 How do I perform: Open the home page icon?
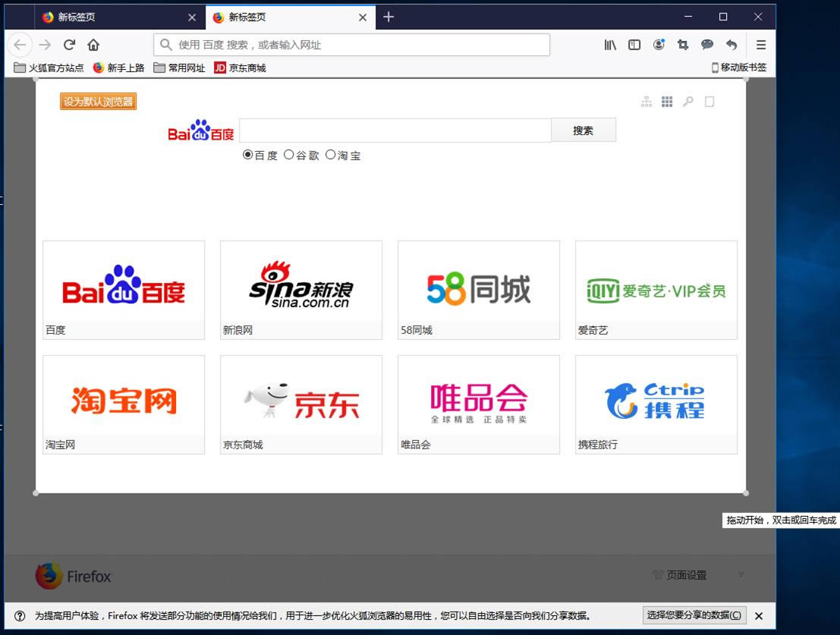tap(93, 45)
